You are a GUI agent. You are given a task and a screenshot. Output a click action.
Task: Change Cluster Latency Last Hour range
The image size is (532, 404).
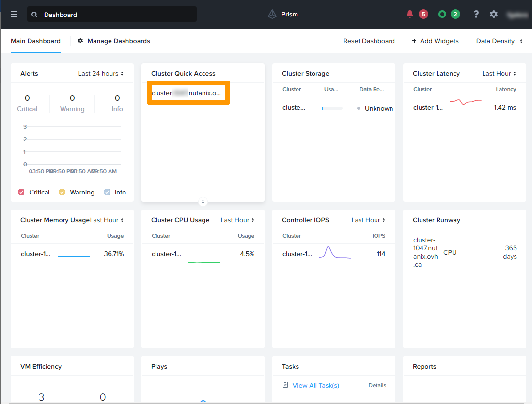pyautogui.click(x=499, y=74)
